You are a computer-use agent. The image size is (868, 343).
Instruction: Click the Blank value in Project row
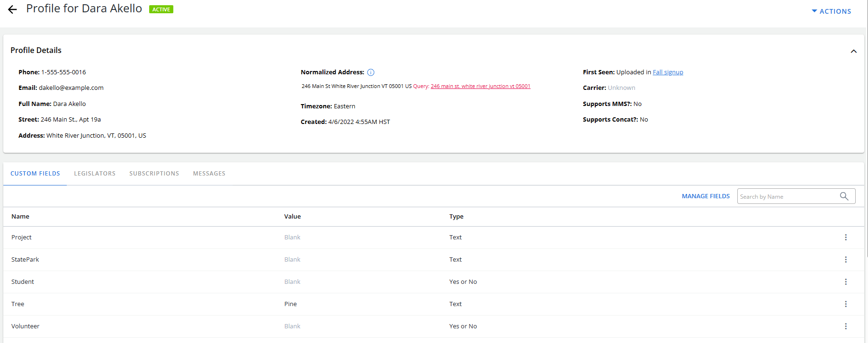coord(292,237)
